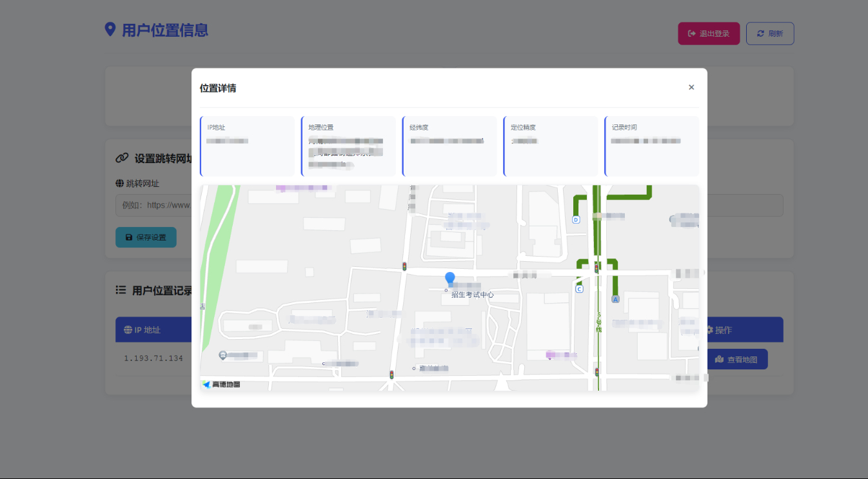Click the 经纬度 info card
Screen dimensions: 868x479
point(449,146)
